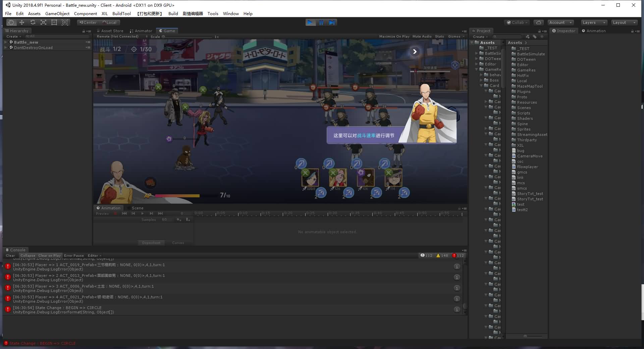Open the GameObject menu
The height and width of the screenshot is (349, 644).
pyautogui.click(x=57, y=14)
